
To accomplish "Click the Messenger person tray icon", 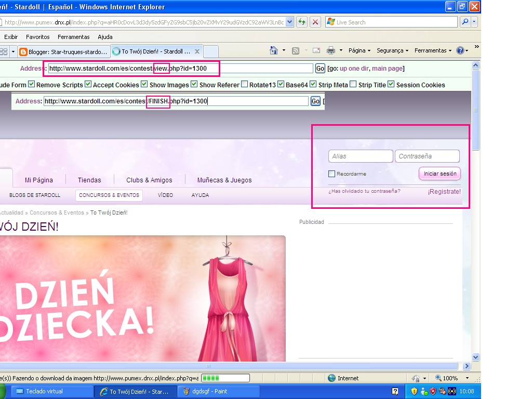I will tap(424, 391).
